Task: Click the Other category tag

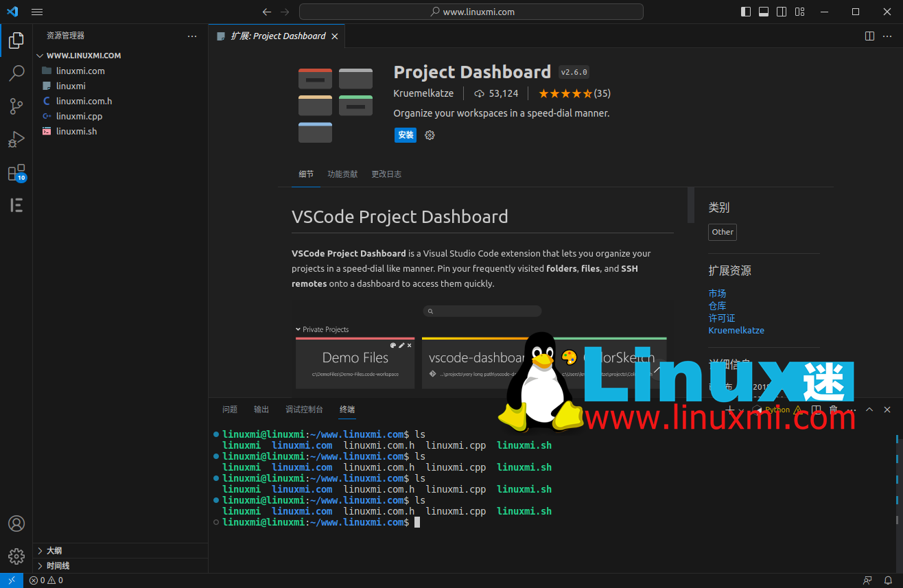Action: pyautogui.click(x=723, y=232)
